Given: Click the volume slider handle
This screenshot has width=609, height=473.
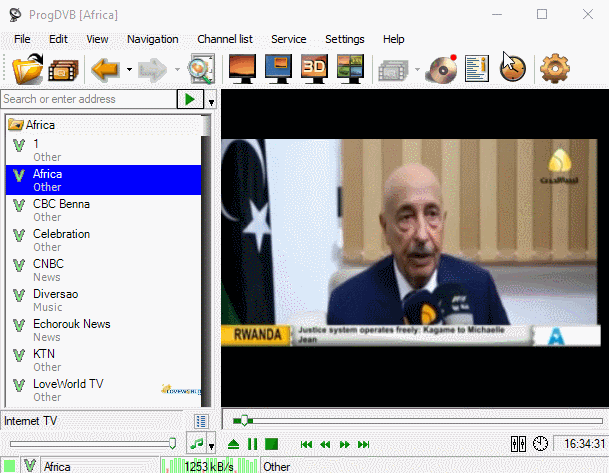Looking at the screenshot, I should tap(172, 443).
